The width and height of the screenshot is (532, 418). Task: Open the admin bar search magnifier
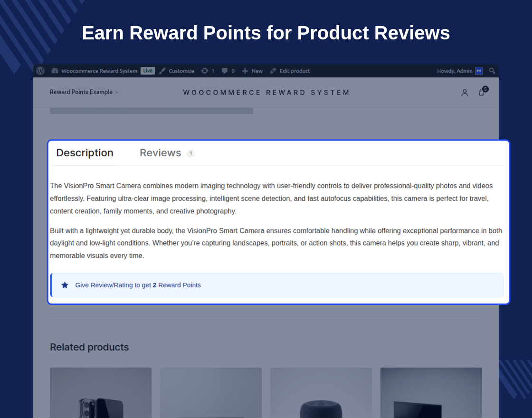[492, 71]
